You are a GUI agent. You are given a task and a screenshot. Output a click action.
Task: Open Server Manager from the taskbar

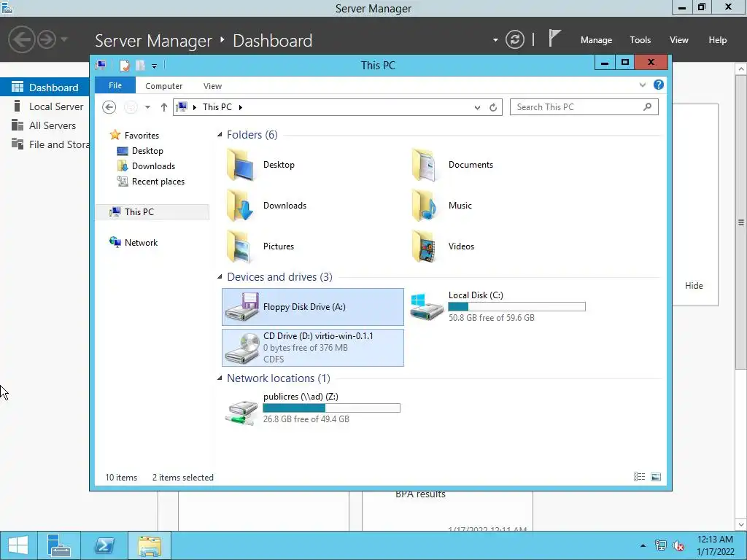59,545
